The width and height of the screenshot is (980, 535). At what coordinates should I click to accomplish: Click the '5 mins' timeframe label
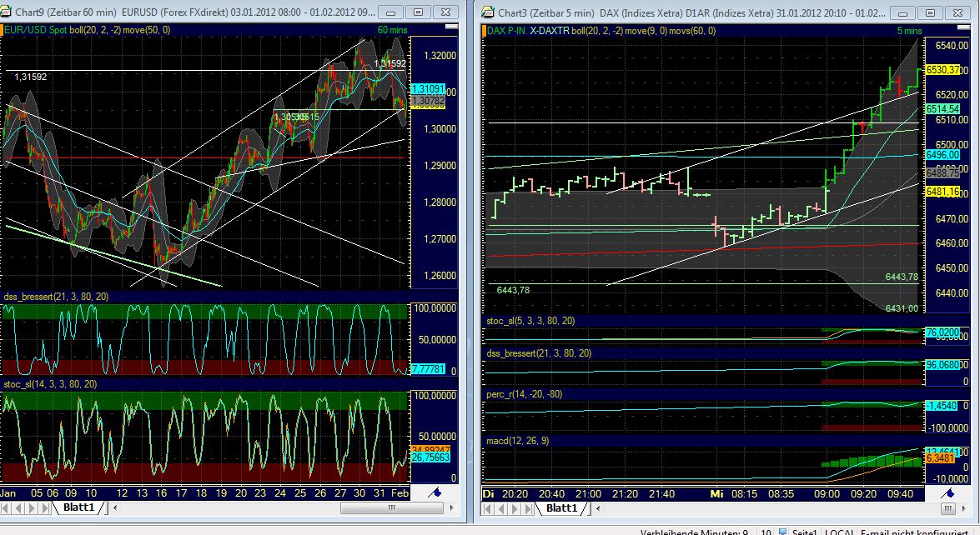pos(908,29)
